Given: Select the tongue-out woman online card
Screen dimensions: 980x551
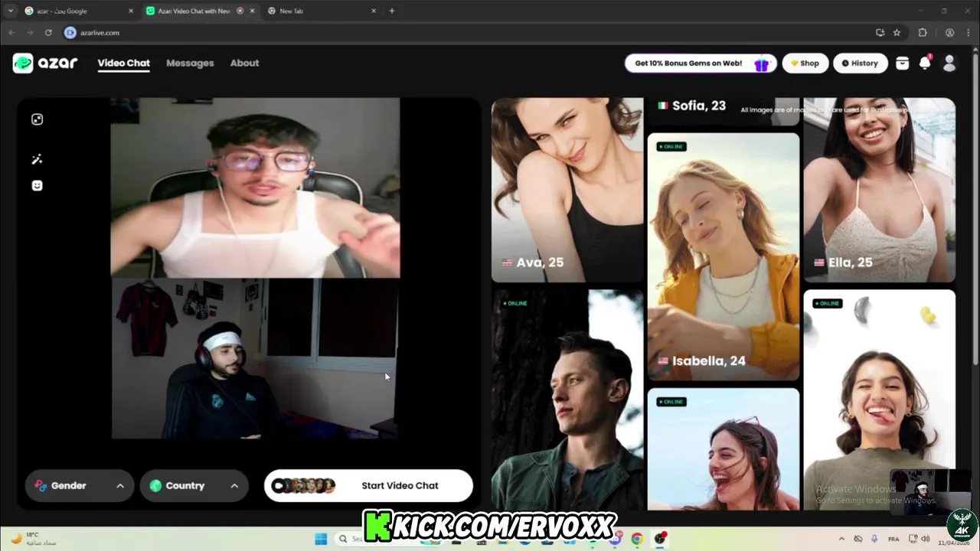Looking at the screenshot, I should tap(879, 399).
